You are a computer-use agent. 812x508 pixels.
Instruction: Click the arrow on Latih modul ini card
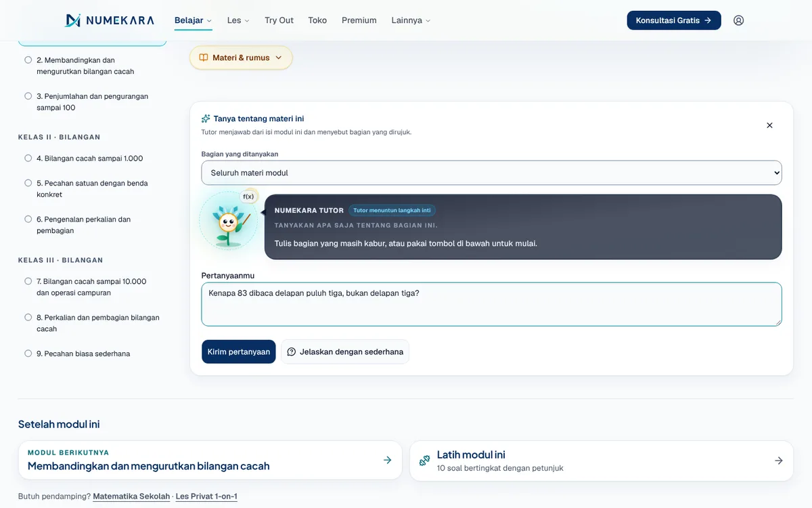779,461
